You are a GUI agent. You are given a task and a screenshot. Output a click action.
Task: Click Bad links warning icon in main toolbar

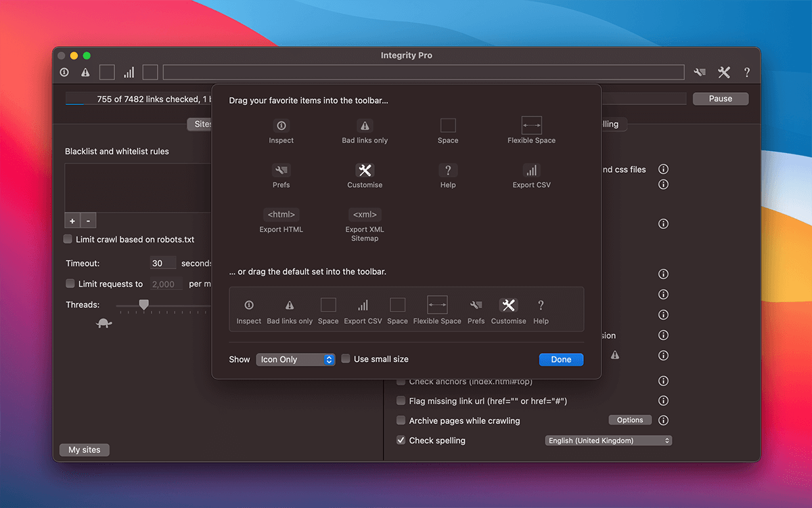(85, 72)
